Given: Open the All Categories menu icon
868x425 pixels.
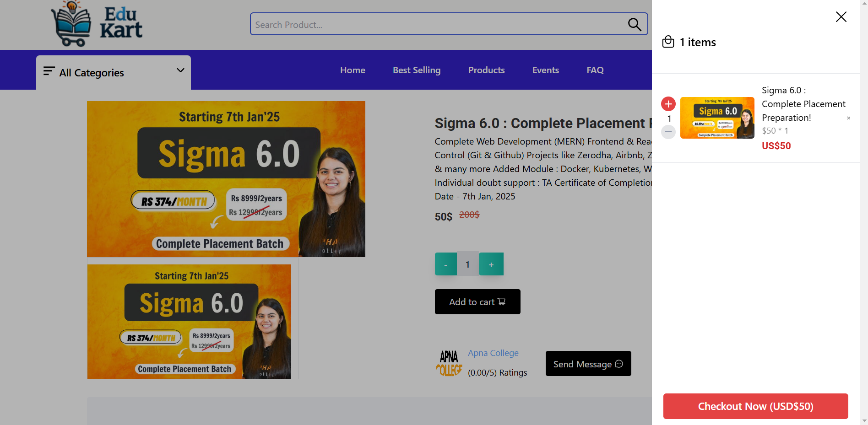Looking at the screenshot, I should coord(49,71).
